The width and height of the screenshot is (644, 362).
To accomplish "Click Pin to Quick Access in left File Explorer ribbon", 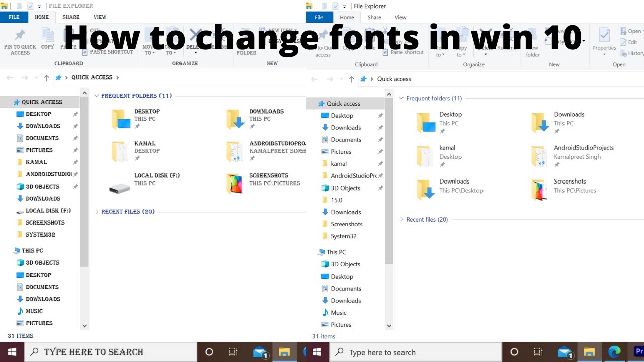I will (x=20, y=42).
